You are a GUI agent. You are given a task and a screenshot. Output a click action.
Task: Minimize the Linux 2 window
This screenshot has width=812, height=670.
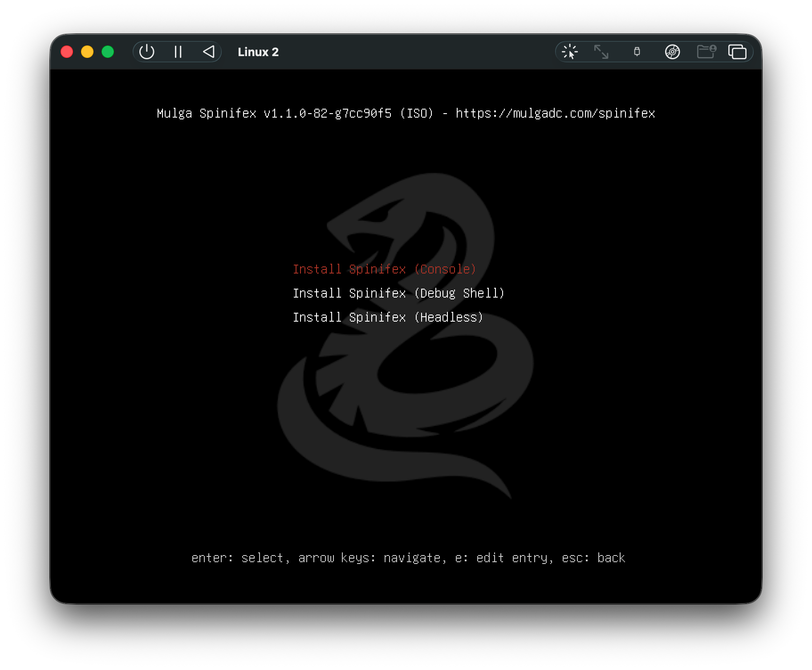[87, 52]
